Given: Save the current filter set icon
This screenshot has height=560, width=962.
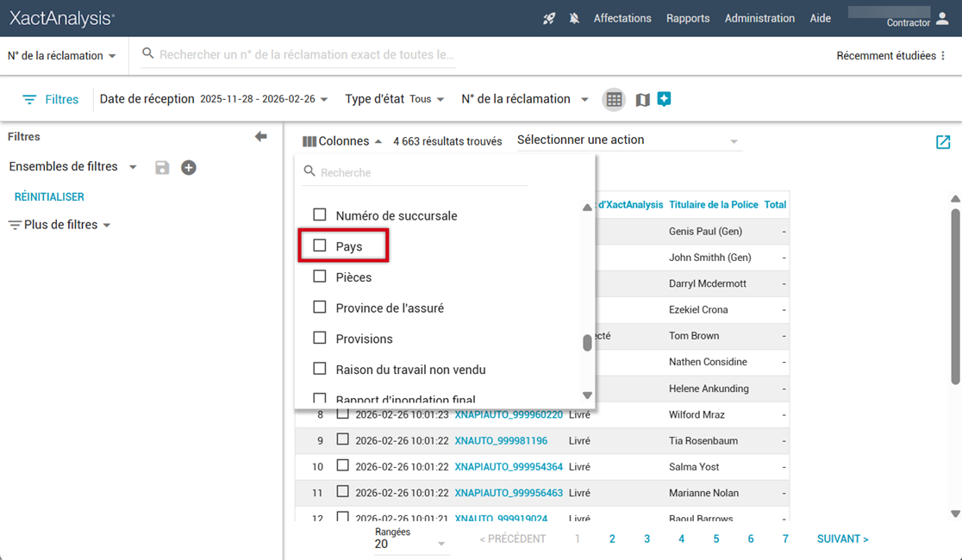Looking at the screenshot, I should point(162,167).
